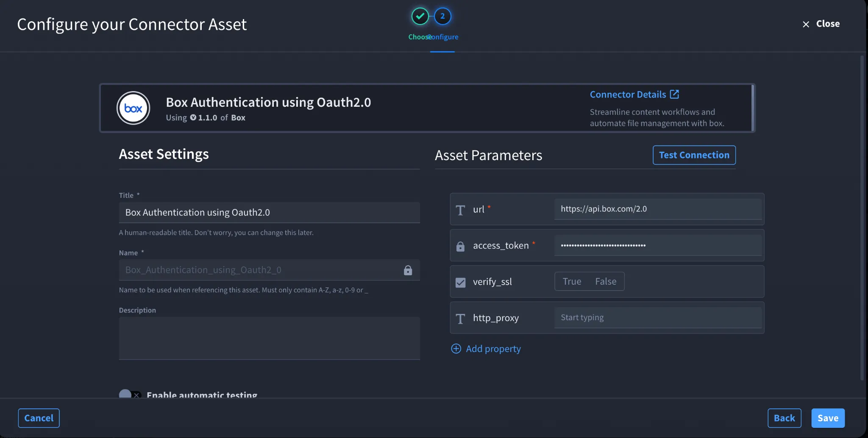Click the Asset Settings heading

click(x=164, y=154)
